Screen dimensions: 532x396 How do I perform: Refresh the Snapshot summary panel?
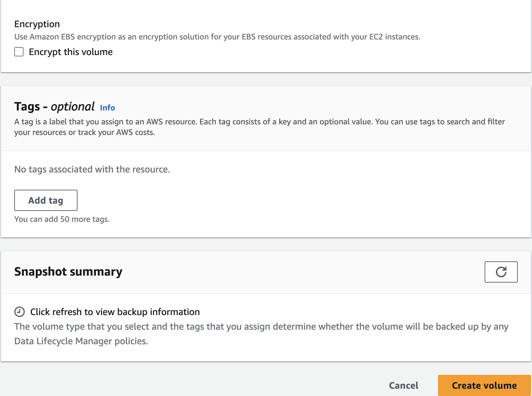pyautogui.click(x=501, y=272)
